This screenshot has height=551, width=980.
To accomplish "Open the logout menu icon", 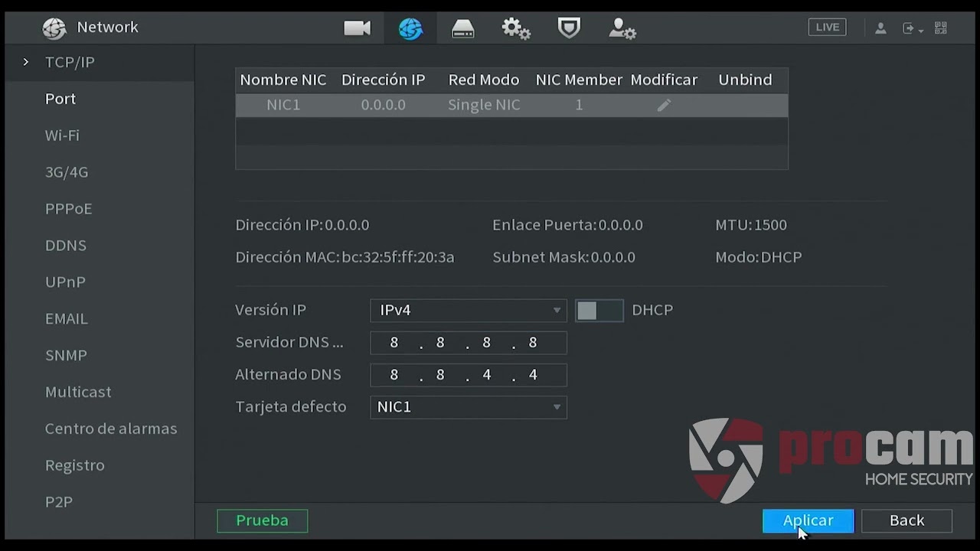I will 913,28.
